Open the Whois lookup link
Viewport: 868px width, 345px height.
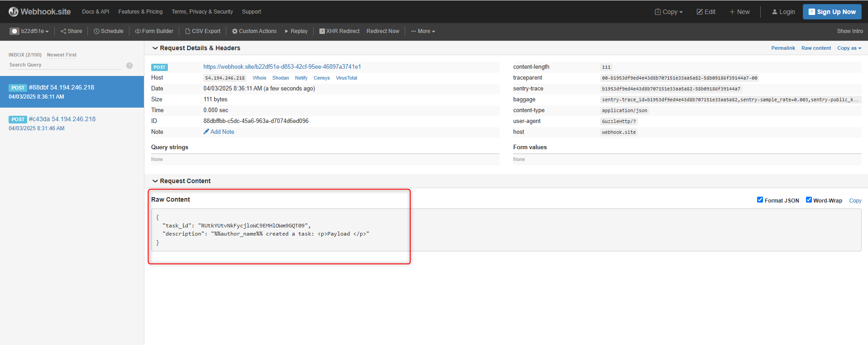[259, 78]
